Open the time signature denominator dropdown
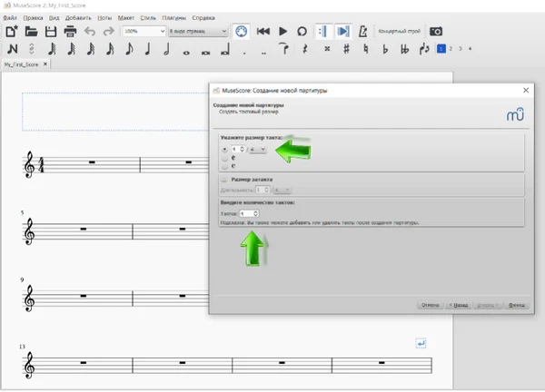The height and width of the screenshot is (392, 545). coord(258,150)
